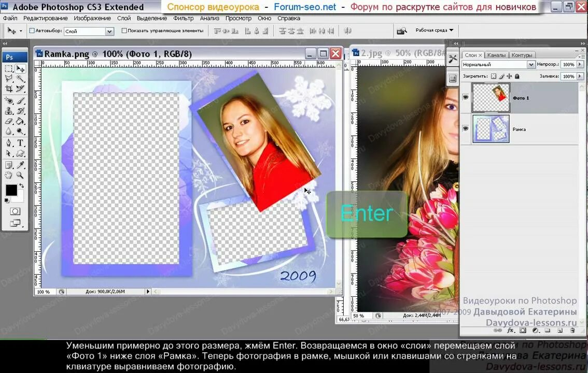Open the Рабочая среда workspace dropdown

(434, 31)
